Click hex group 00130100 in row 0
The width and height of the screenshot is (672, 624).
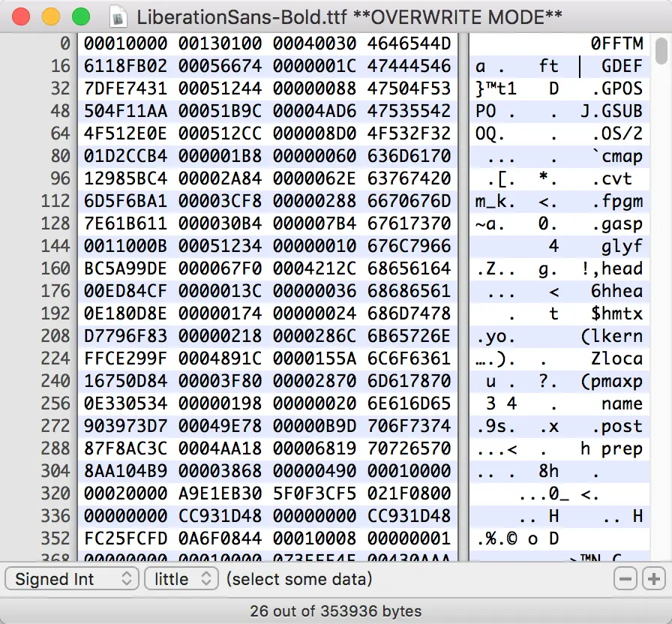click(x=220, y=43)
